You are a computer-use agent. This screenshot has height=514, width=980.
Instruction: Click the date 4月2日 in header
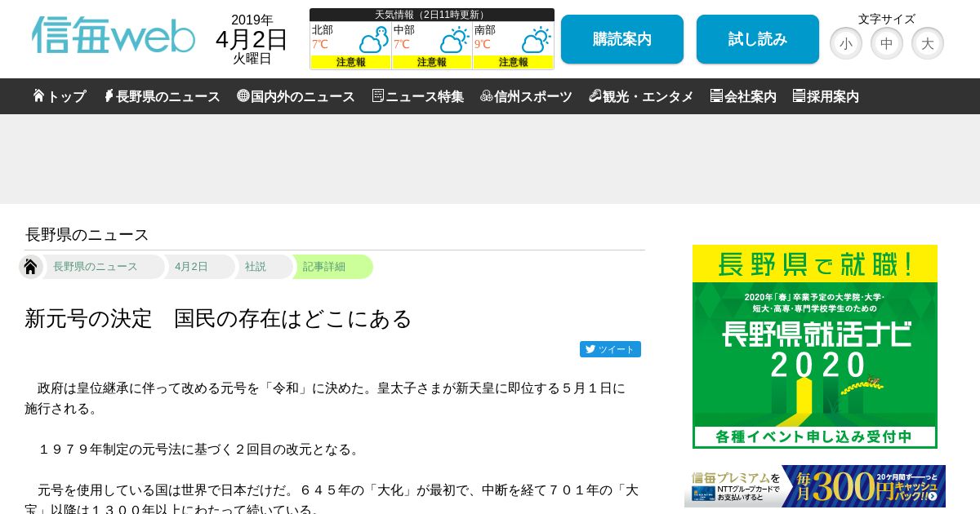(252, 39)
